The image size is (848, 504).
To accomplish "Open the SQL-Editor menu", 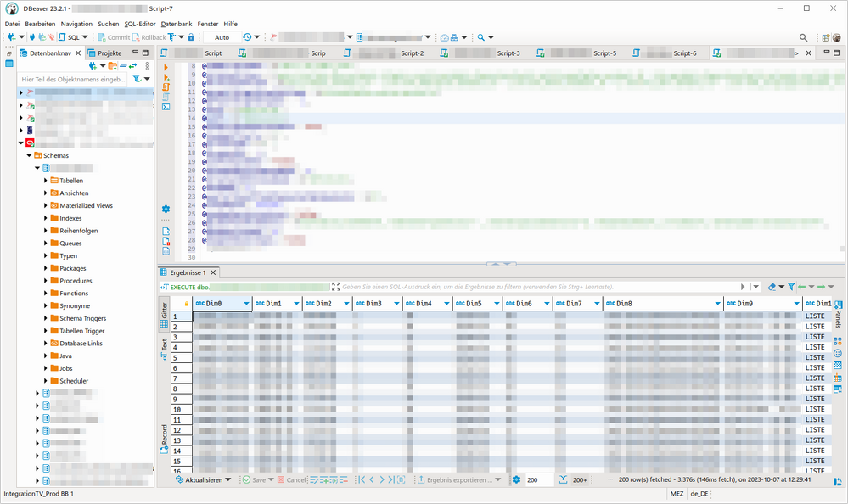I will (140, 24).
